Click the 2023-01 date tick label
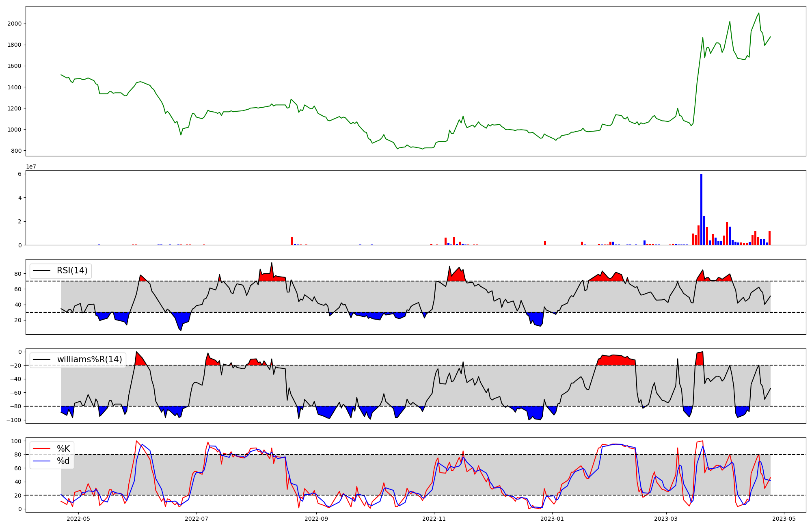This screenshot has height=528, width=812. click(x=552, y=519)
